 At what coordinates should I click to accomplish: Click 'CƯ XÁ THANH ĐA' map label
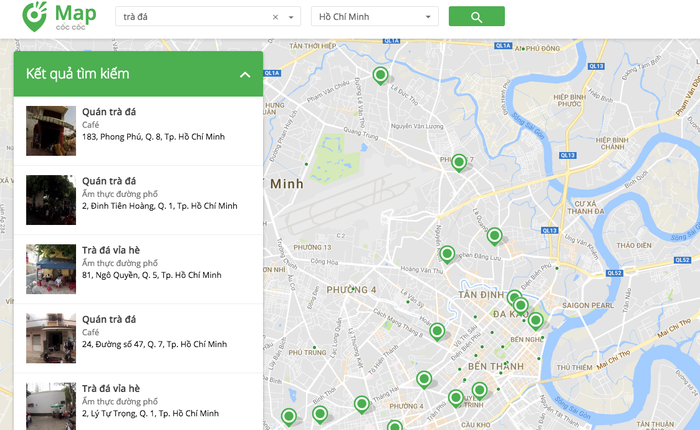tap(586, 208)
